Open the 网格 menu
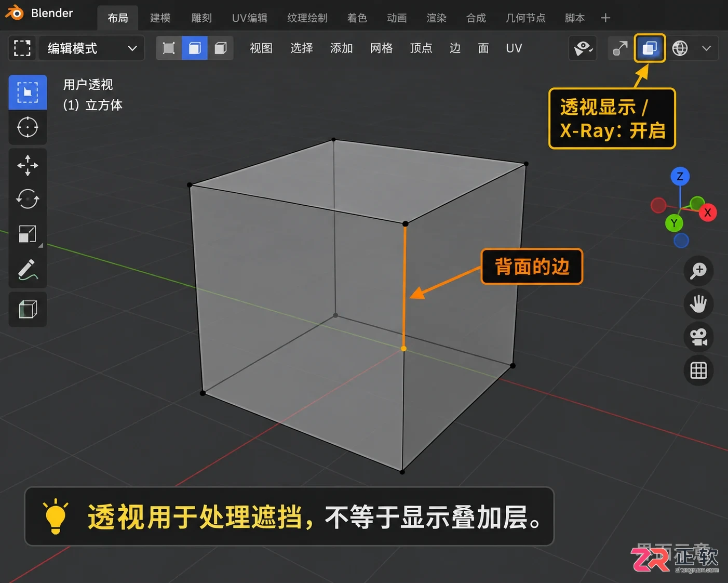 [381, 48]
